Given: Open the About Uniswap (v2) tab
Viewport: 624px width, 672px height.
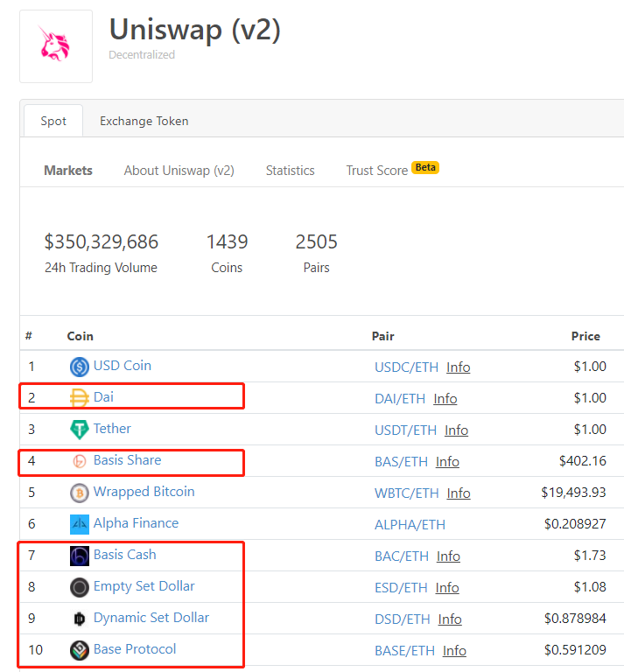Looking at the screenshot, I should click(x=179, y=170).
